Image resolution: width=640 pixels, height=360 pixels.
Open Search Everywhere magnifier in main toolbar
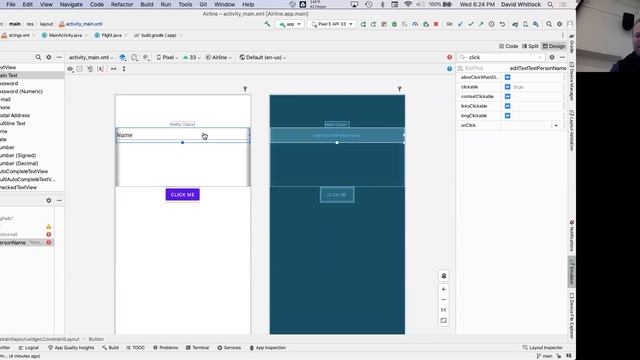pos(549,24)
